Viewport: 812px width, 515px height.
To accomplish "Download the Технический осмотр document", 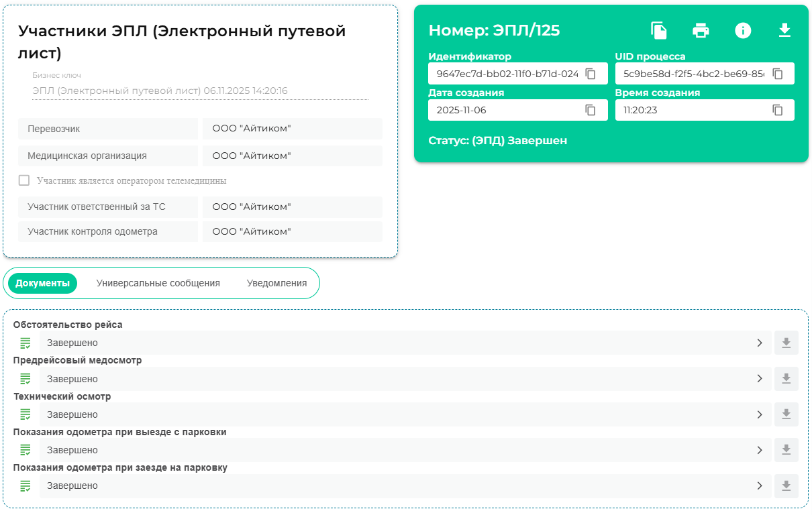I will click(x=786, y=414).
